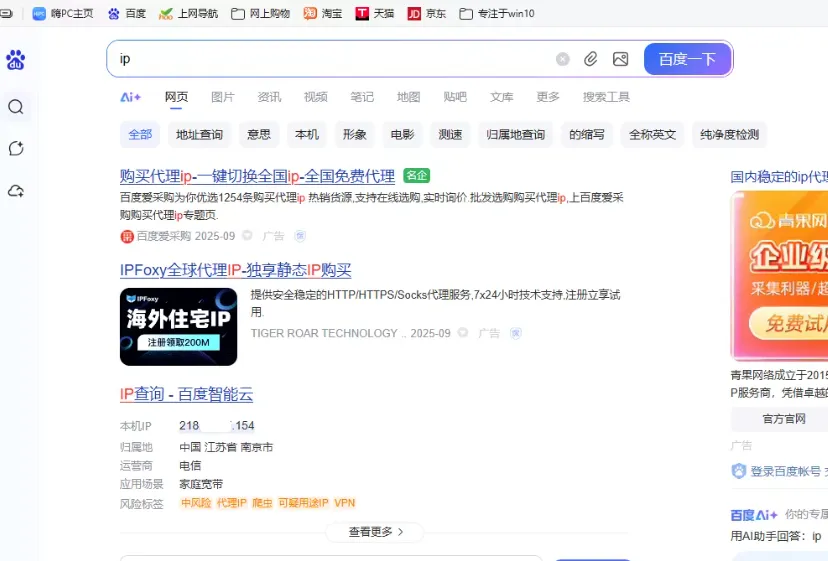Switch to the 笔记 tab
The width and height of the screenshot is (828, 561).
click(362, 97)
